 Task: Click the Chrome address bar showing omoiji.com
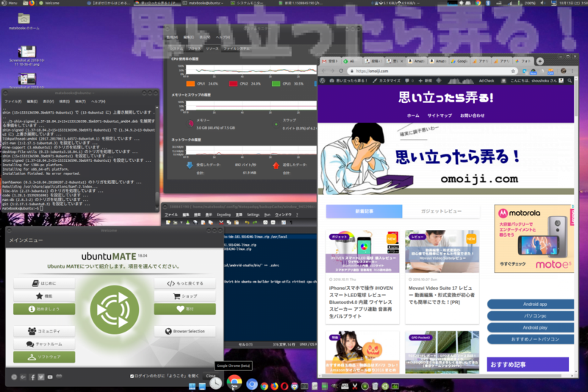pyautogui.click(x=432, y=71)
